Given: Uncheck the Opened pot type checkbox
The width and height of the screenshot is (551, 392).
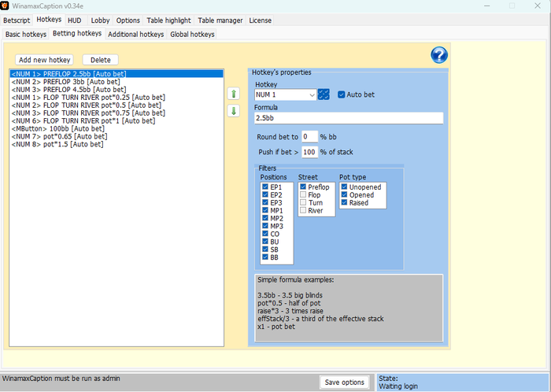Looking at the screenshot, I should (344, 194).
